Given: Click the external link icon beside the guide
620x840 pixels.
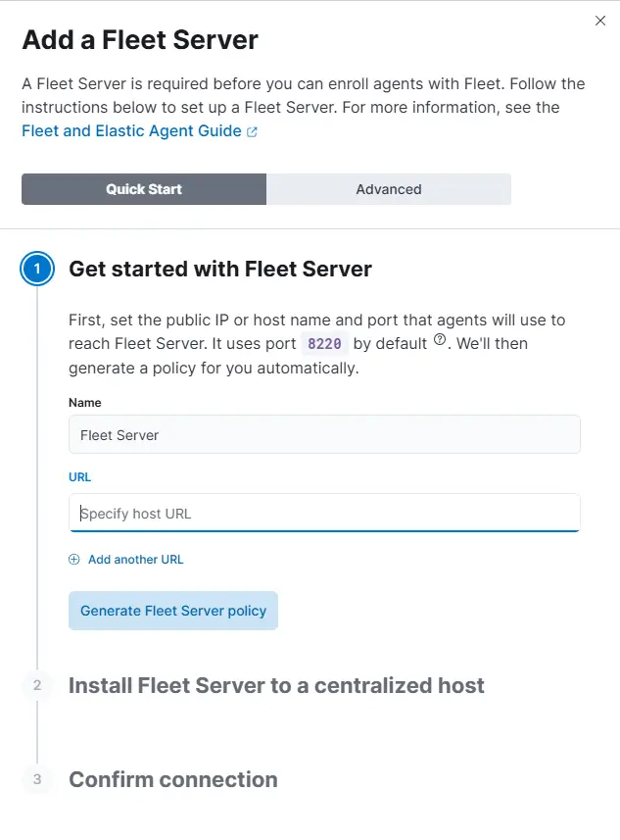Looking at the screenshot, I should point(252,131).
